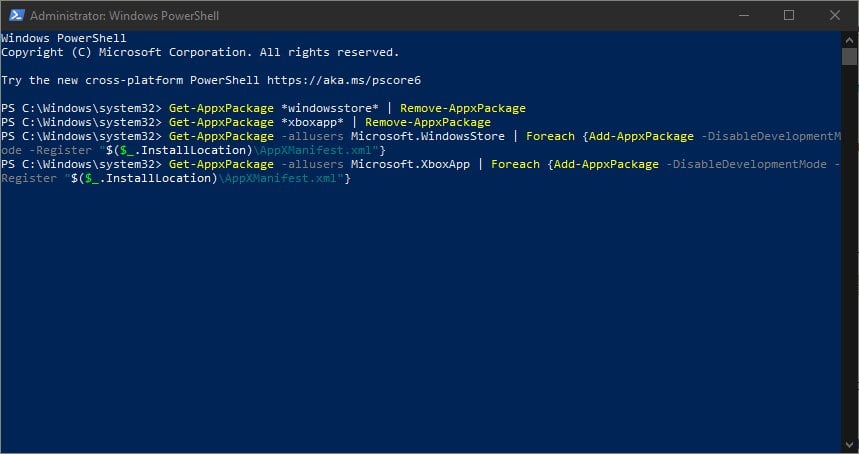Click '*windowsstore*' in first command
Screen dimensions: 859x454
(x=329, y=108)
